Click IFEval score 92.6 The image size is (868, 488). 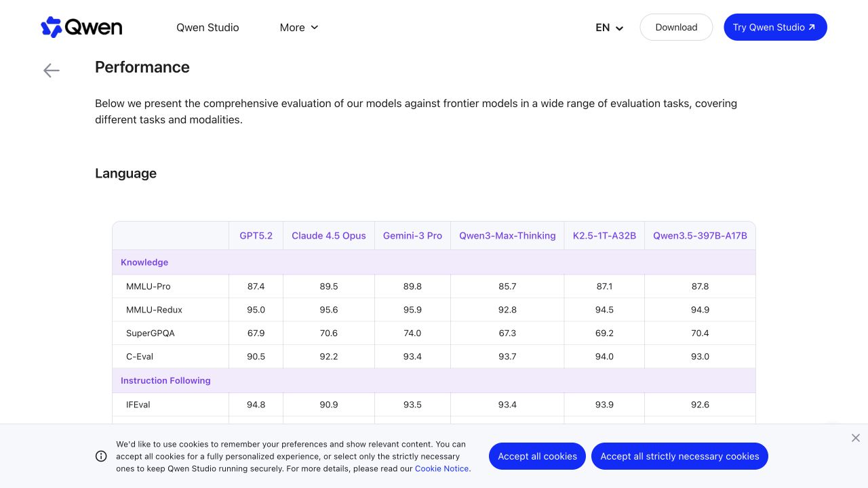pos(700,405)
